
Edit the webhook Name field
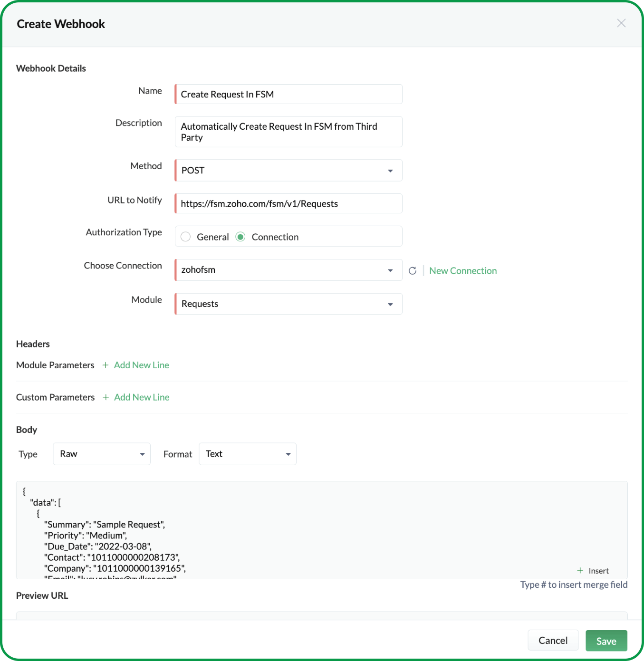click(x=288, y=94)
